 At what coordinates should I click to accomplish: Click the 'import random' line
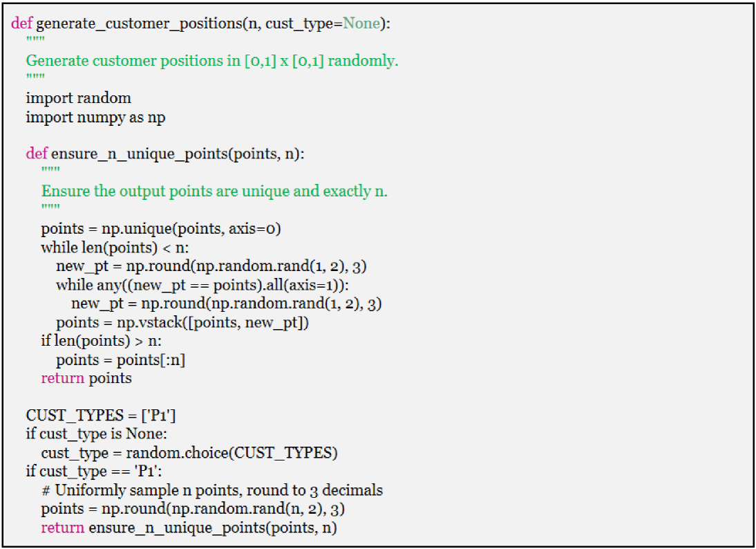coord(78,98)
